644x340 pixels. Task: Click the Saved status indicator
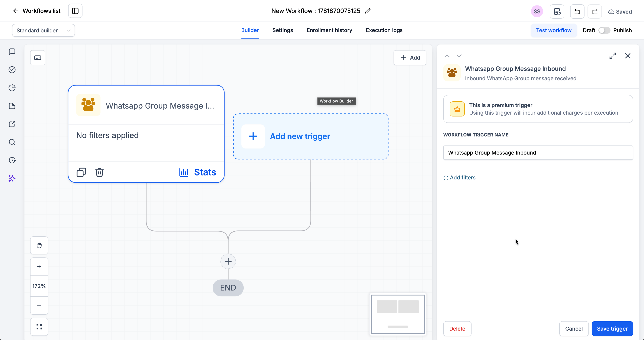[x=620, y=12]
